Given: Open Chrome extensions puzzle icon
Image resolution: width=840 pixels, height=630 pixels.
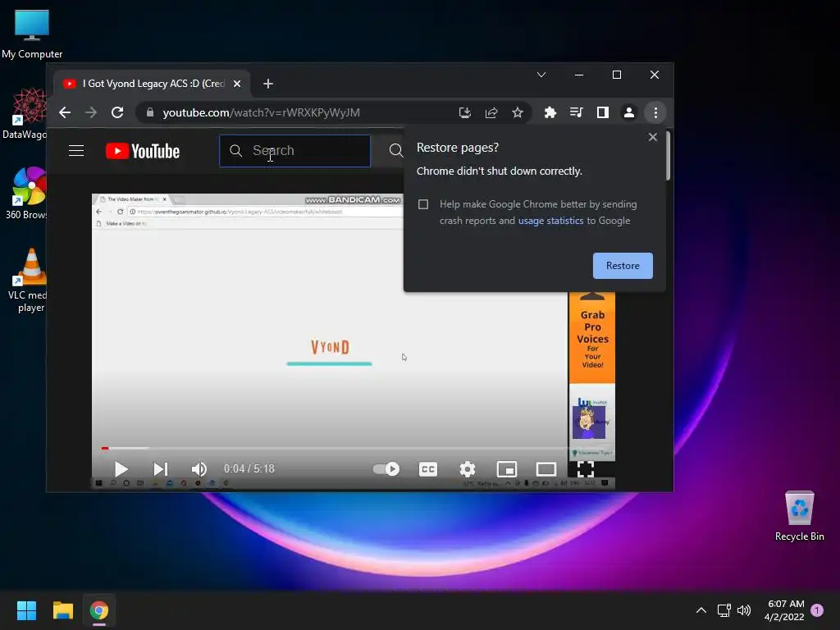Looking at the screenshot, I should click(x=550, y=112).
